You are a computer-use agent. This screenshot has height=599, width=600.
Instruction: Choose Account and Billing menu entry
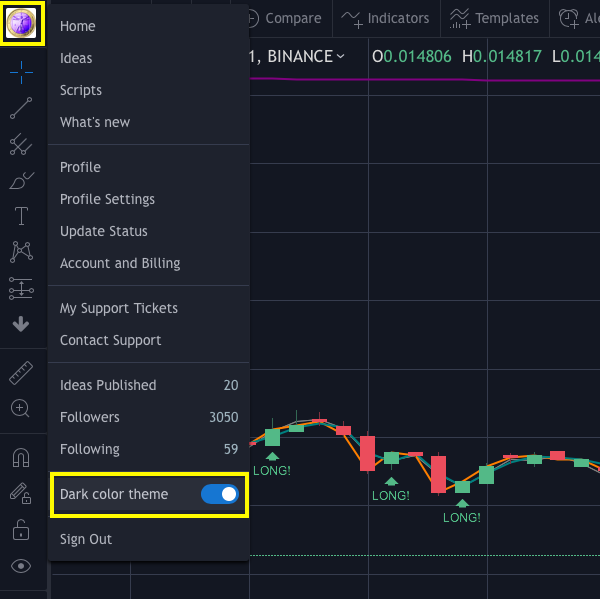tap(120, 263)
